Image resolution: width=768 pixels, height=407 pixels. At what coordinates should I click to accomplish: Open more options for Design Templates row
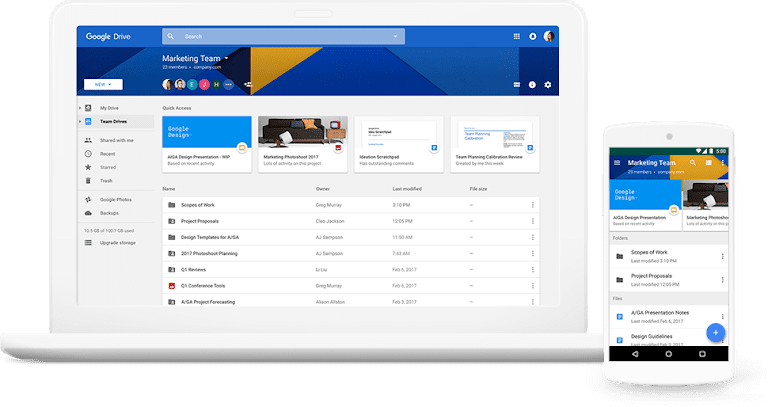(532, 238)
